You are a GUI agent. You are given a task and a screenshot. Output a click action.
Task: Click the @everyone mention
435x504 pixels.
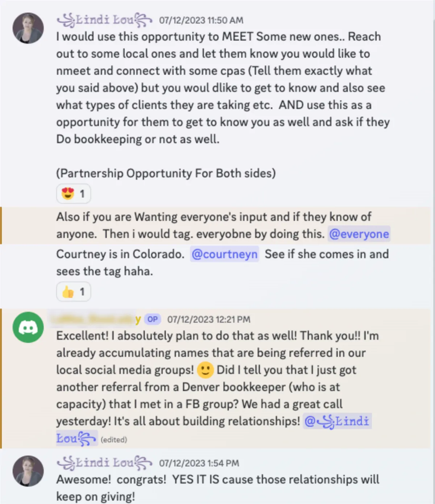pos(359,234)
